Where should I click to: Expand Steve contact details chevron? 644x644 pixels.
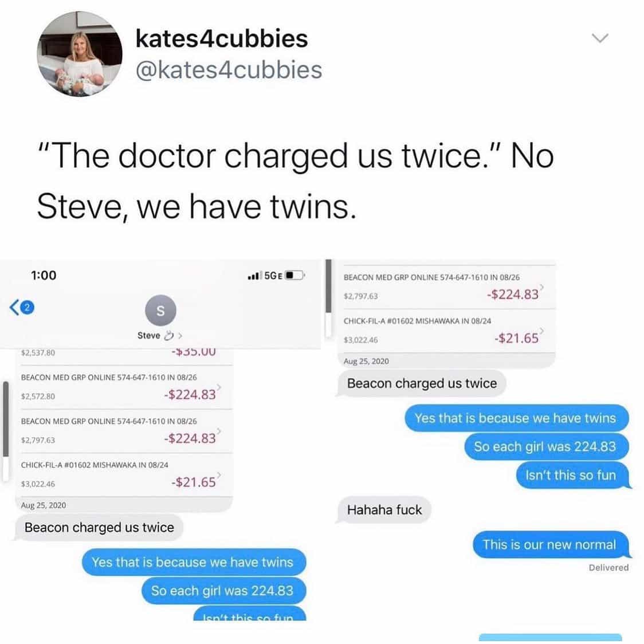[180, 336]
